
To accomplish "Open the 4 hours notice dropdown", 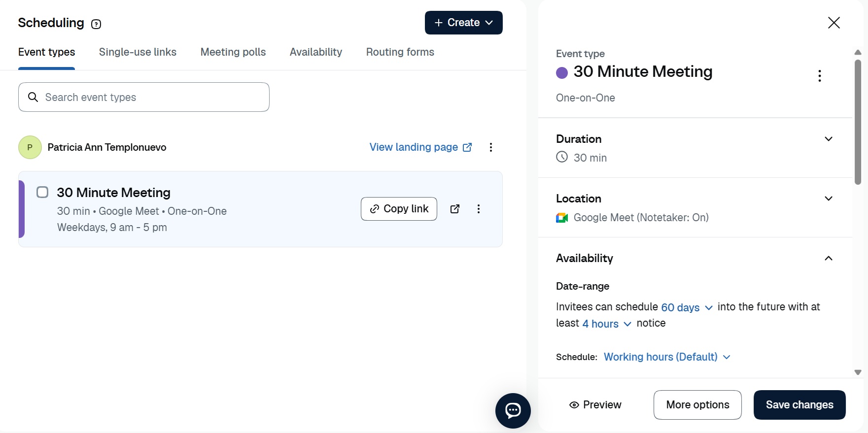I will (607, 324).
